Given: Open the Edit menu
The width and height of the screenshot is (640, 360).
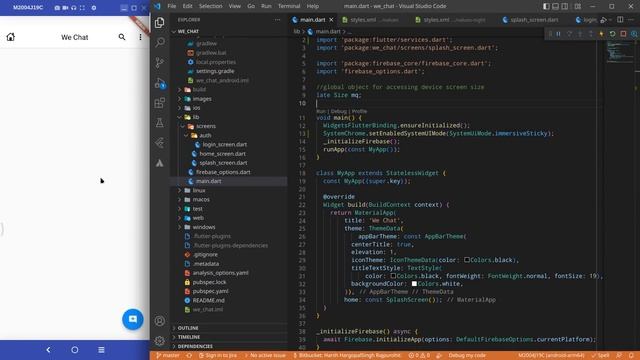Looking at the screenshot, I should point(187,6).
